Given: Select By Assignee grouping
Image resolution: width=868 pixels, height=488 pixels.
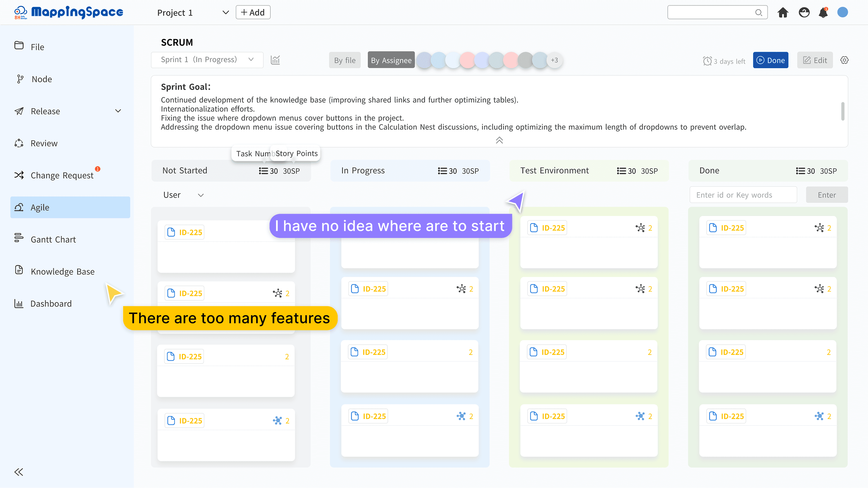Looking at the screenshot, I should click(x=391, y=60).
